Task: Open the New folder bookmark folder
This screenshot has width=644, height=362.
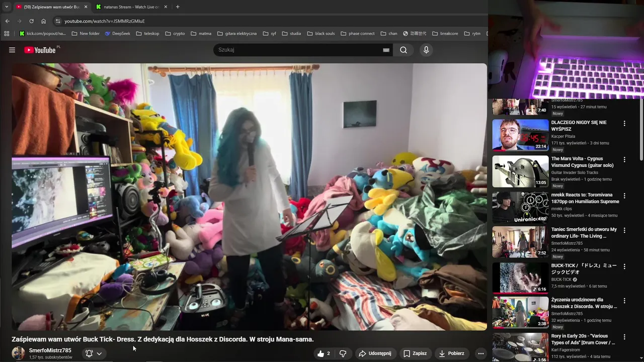Action: (x=86, y=34)
